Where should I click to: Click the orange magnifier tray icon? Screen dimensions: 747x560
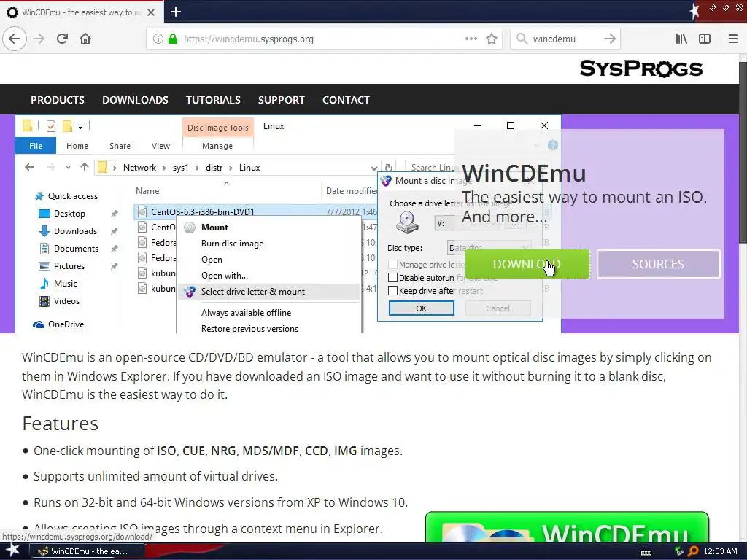[693, 551]
